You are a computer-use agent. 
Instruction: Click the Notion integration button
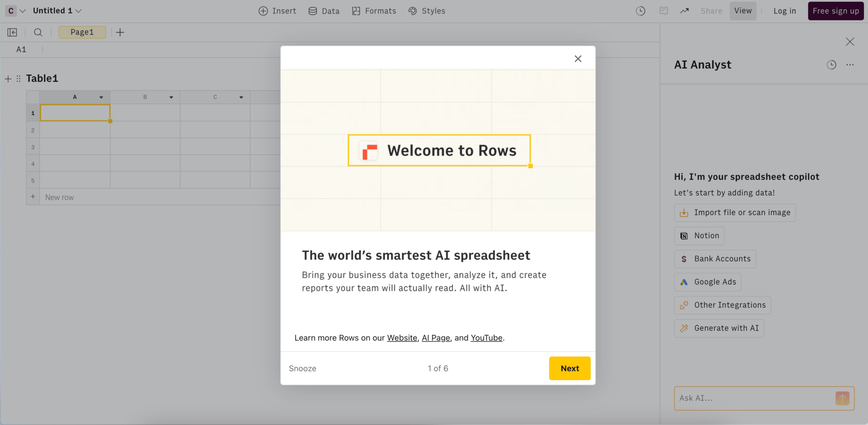tap(699, 236)
